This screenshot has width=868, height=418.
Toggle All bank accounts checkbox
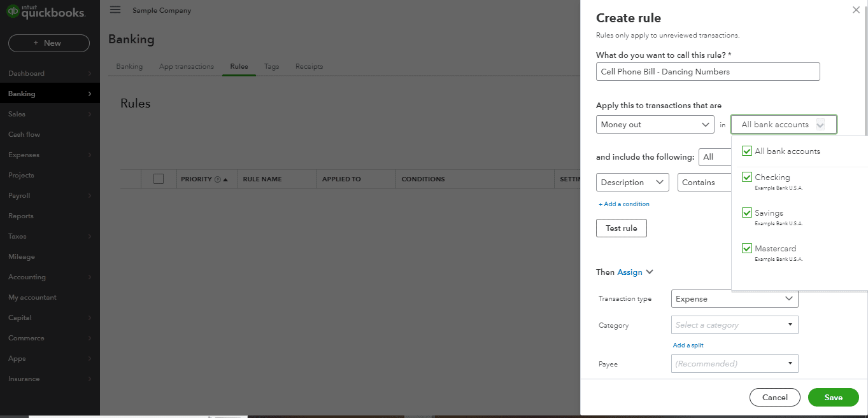747,151
